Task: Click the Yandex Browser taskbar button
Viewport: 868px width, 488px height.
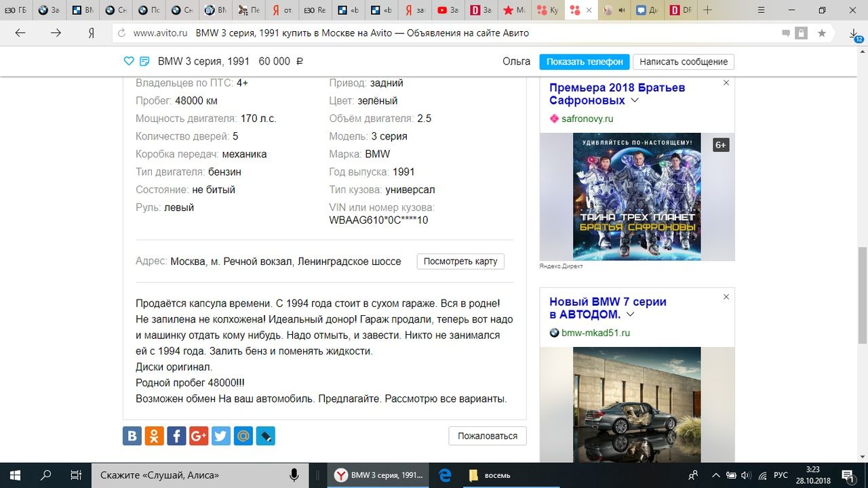Action: pos(379,475)
